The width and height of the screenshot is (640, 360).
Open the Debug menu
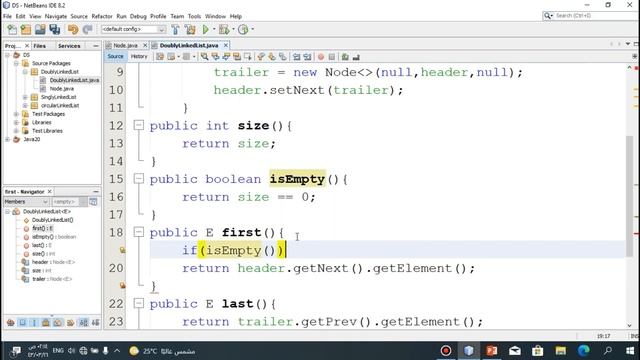tap(138, 16)
